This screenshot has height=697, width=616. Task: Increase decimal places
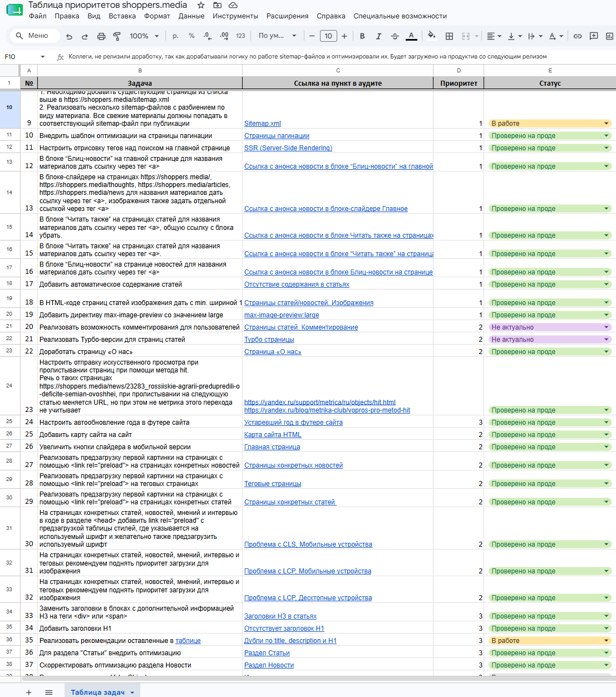point(224,36)
